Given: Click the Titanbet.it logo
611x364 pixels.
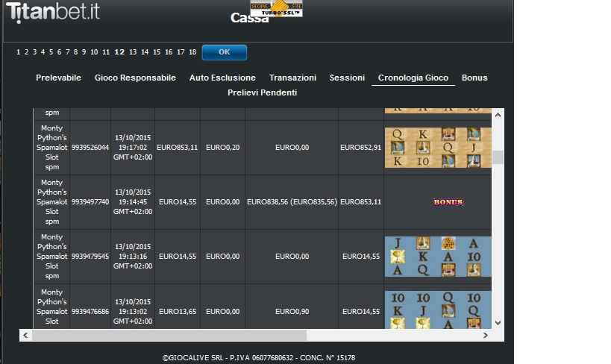Looking at the screenshot, I should (53, 12).
